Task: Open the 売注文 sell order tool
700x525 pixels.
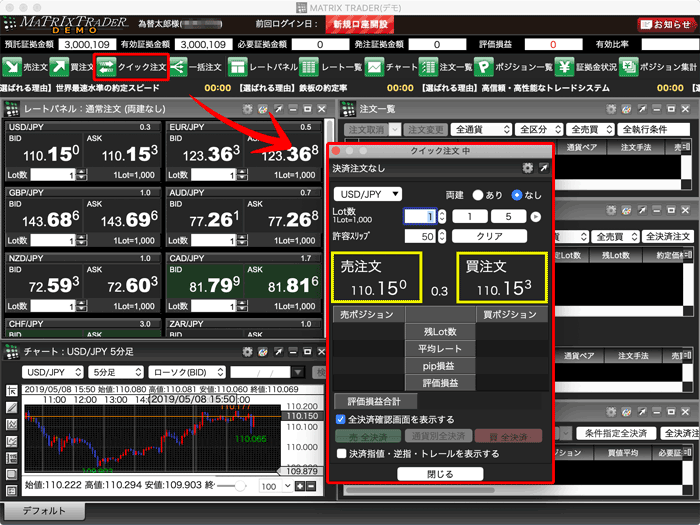Action: (x=25, y=67)
